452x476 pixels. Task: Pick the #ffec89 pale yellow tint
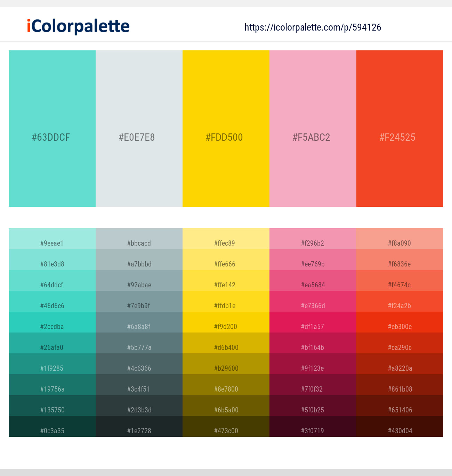[226, 239]
